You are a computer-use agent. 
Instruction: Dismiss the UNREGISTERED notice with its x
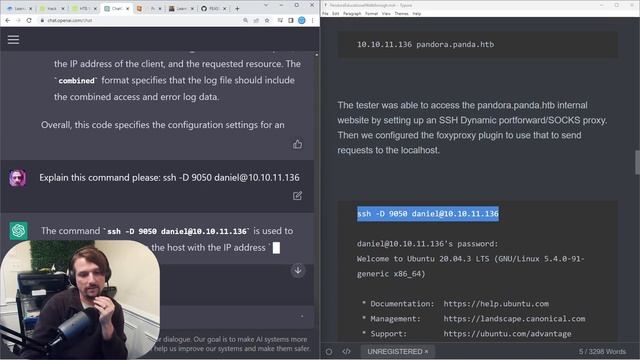(x=427, y=351)
